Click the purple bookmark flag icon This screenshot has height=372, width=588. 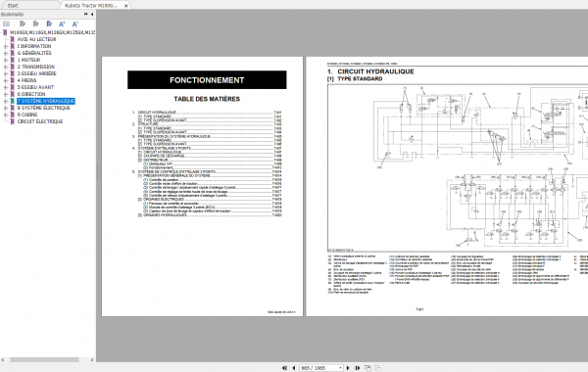tap(49, 23)
